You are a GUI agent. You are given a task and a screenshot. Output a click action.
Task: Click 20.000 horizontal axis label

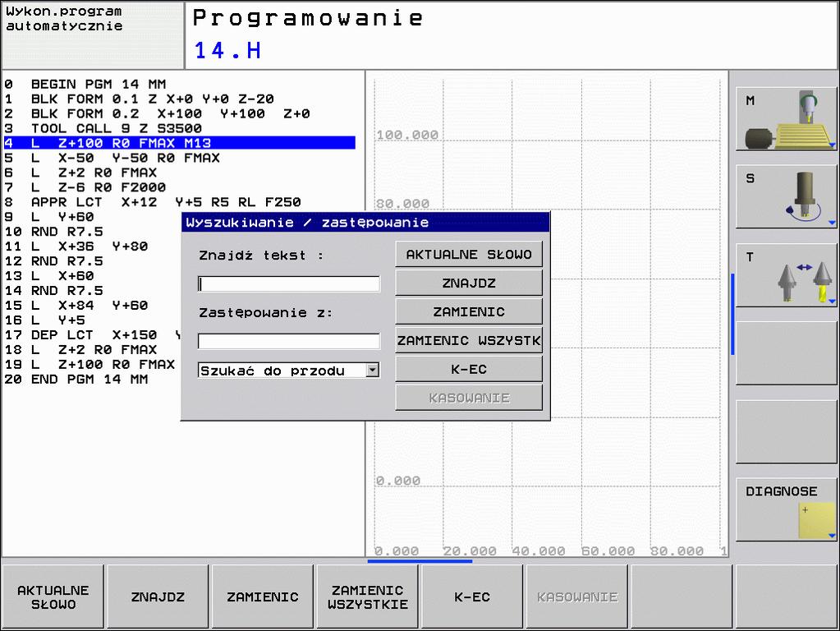(470, 550)
